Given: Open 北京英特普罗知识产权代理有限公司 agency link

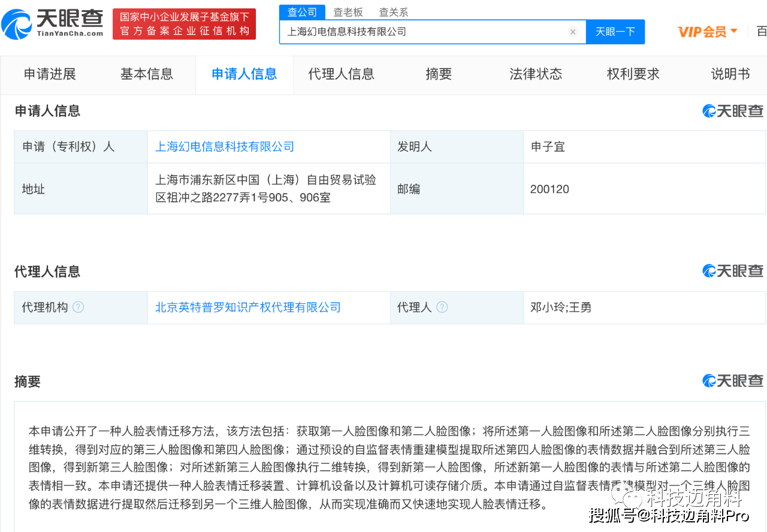Looking at the screenshot, I should (248, 307).
